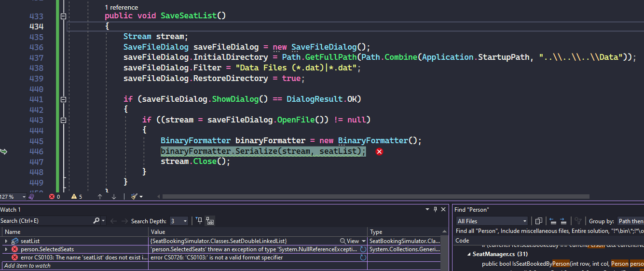Go to next issue with down arrow
This screenshot has height=271, width=644.
click(x=114, y=197)
